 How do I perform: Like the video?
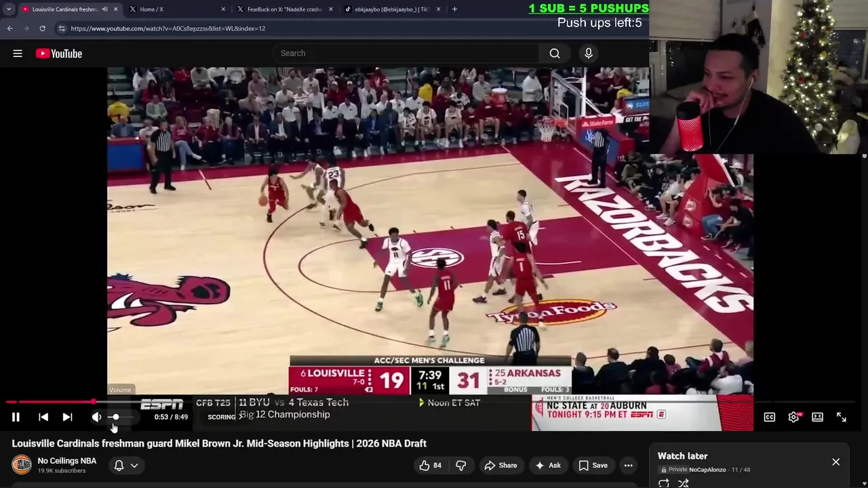430,465
